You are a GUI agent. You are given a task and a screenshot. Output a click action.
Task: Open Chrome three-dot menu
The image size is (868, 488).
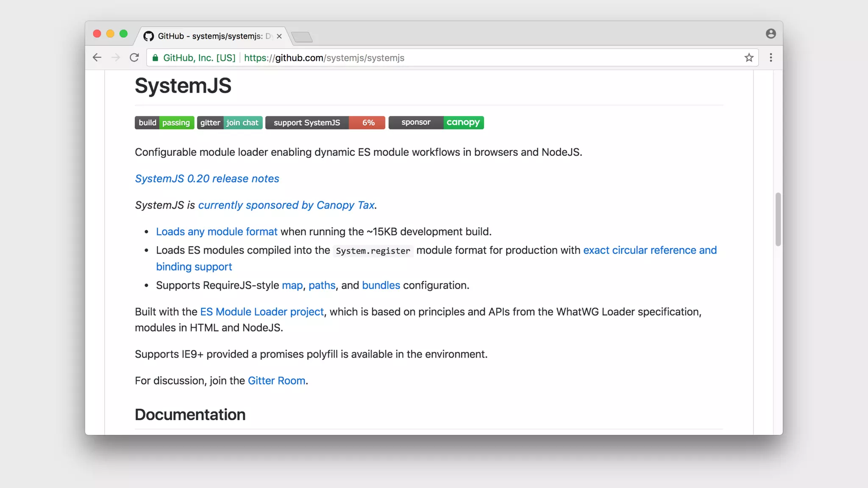pos(771,58)
